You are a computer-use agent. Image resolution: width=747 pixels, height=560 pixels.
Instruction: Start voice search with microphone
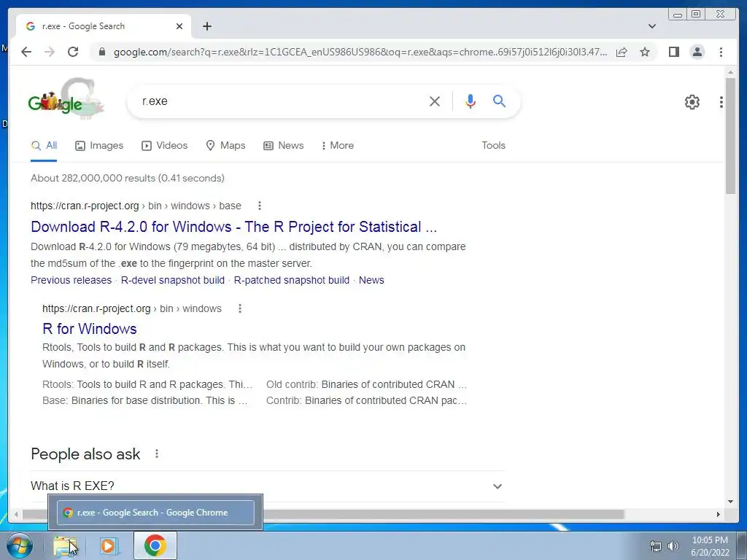471,101
